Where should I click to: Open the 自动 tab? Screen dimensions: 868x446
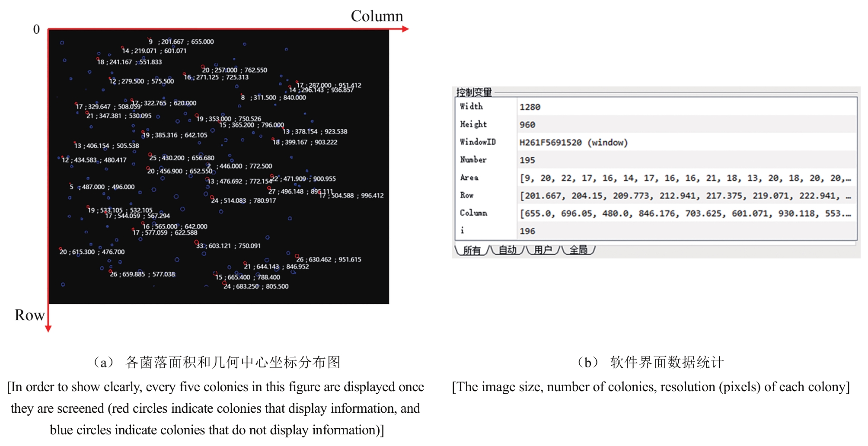507,250
